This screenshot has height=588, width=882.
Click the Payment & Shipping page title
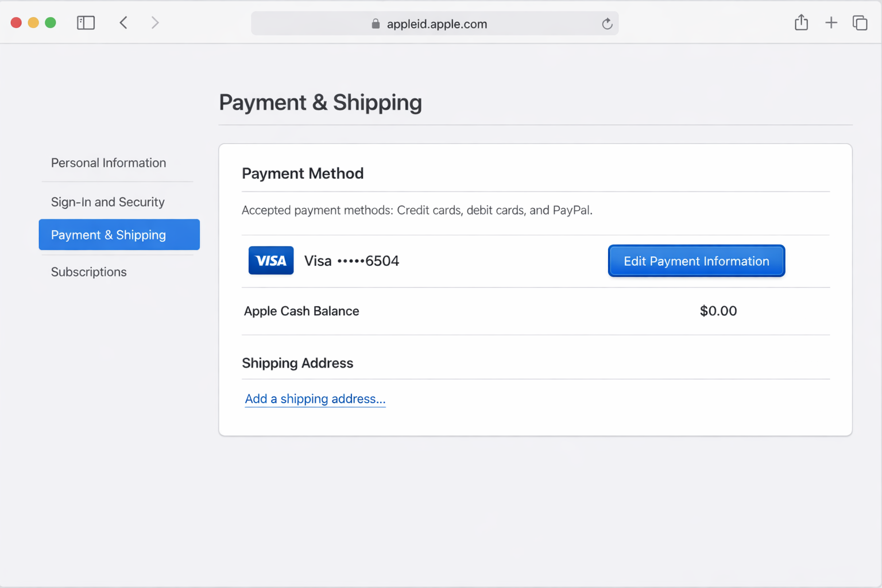click(320, 103)
